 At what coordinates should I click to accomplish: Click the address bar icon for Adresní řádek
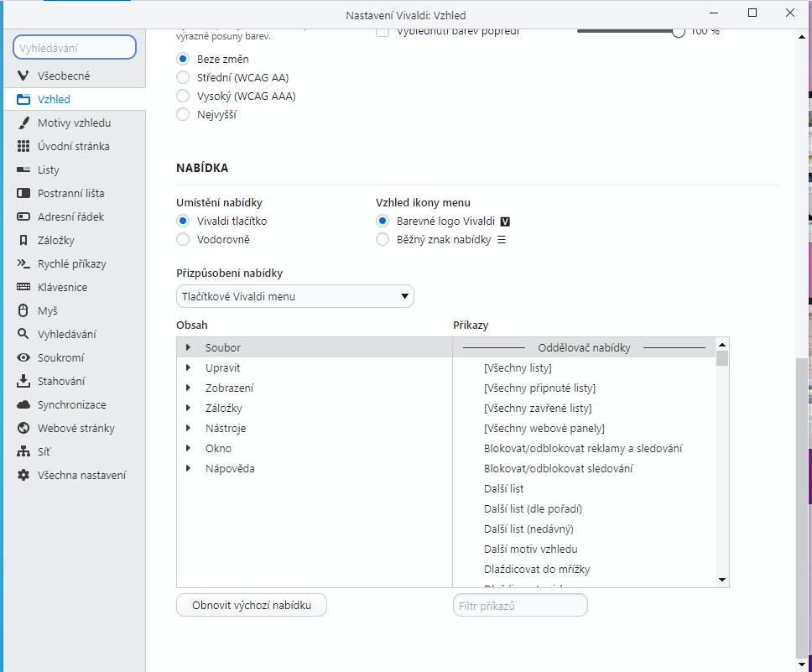coord(23,216)
